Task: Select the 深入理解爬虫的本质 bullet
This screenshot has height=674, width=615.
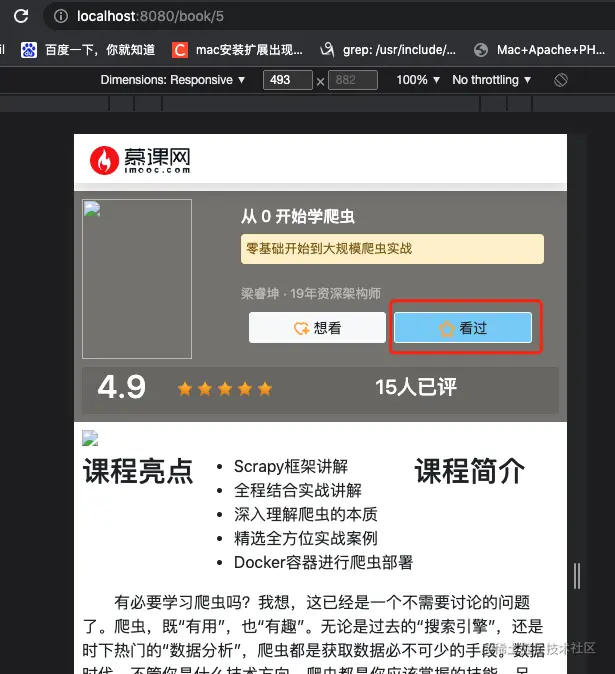Action: tap(306, 515)
